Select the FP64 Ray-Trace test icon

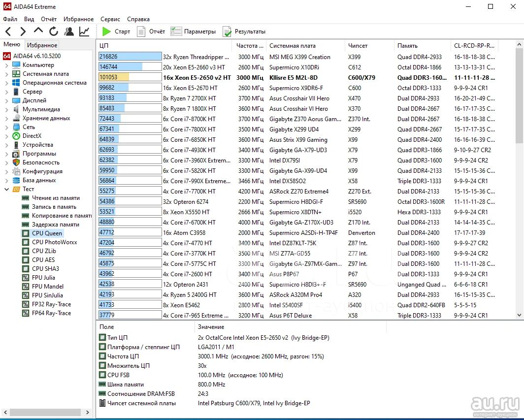point(26,313)
